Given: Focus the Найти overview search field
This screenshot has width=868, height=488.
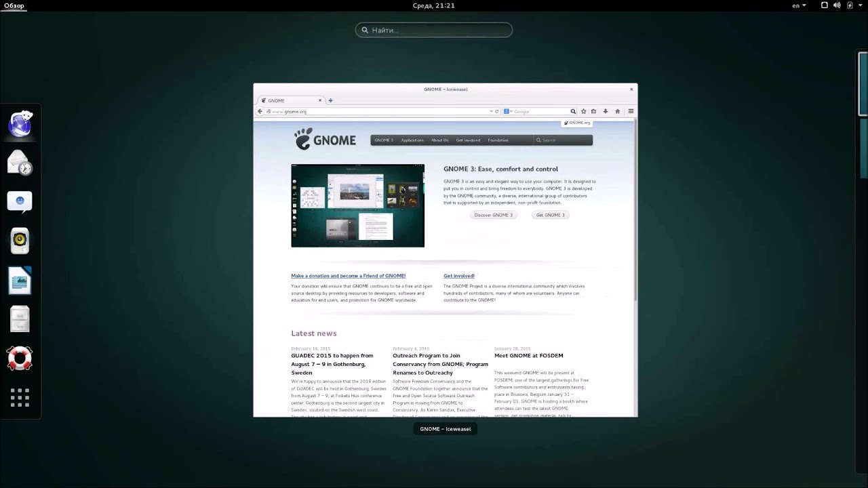Looking at the screenshot, I should 434,30.
